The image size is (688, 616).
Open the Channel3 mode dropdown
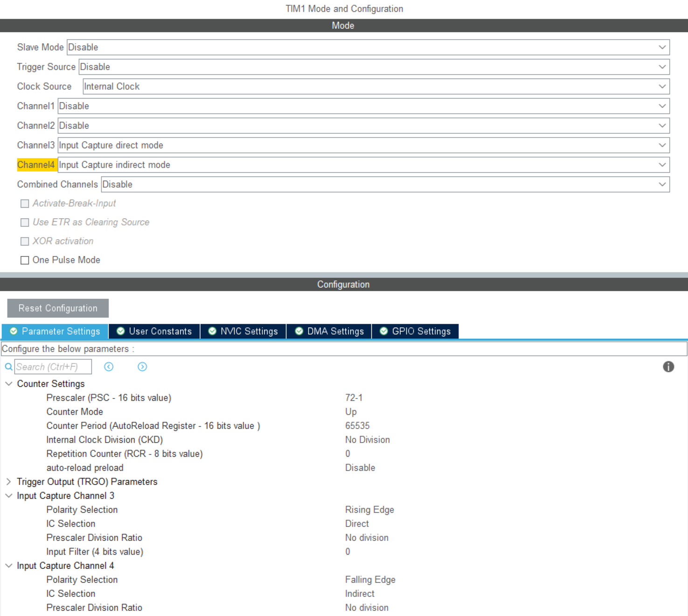click(363, 145)
